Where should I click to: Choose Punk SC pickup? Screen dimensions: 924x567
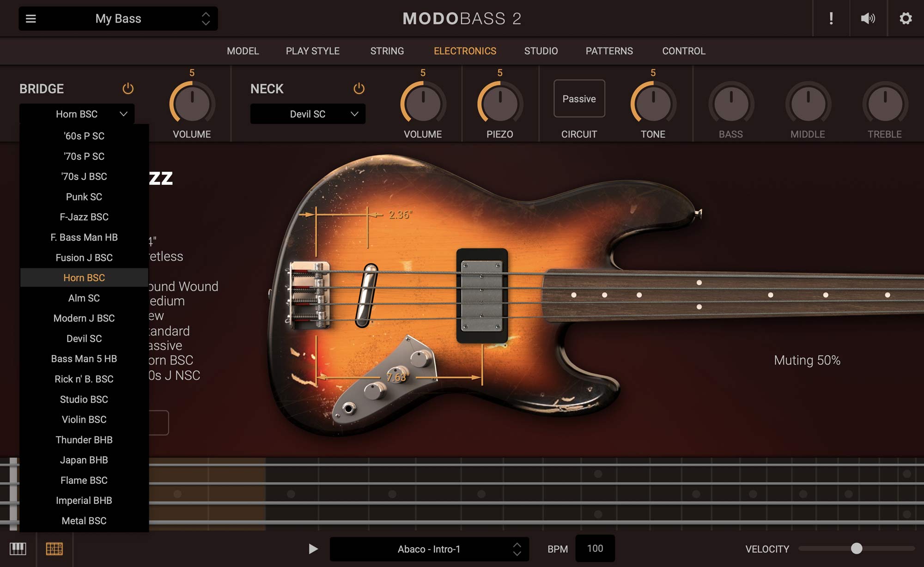84,197
